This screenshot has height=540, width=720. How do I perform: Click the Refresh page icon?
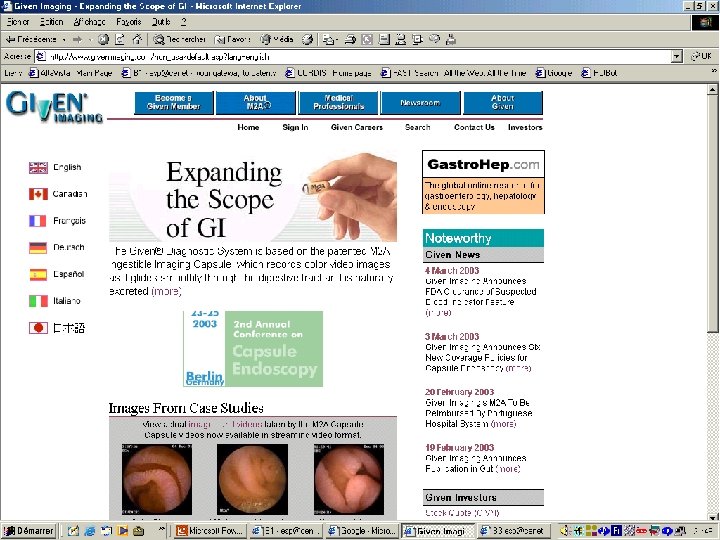[x=120, y=39]
